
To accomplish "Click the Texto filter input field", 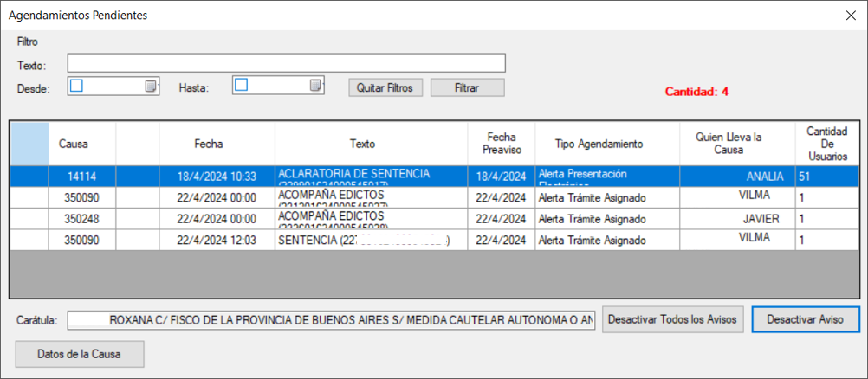I will (286, 63).
